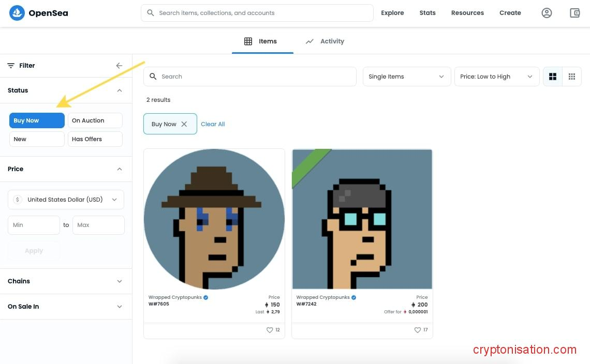Image resolution: width=590 pixels, height=364 pixels.
Task: Open the Price: Low to High sort dropdown
Action: tap(496, 77)
